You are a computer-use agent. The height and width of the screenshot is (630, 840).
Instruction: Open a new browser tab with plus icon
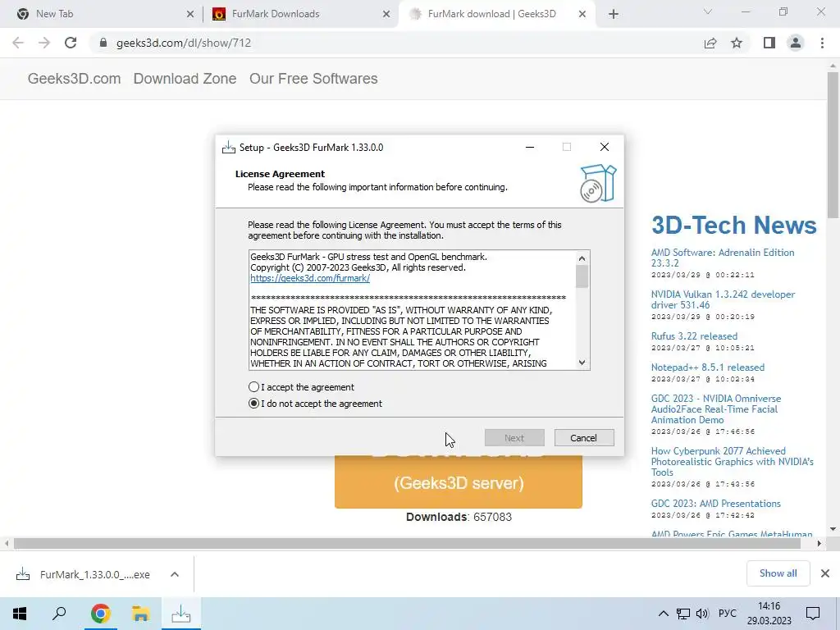pyautogui.click(x=614, y=15)
